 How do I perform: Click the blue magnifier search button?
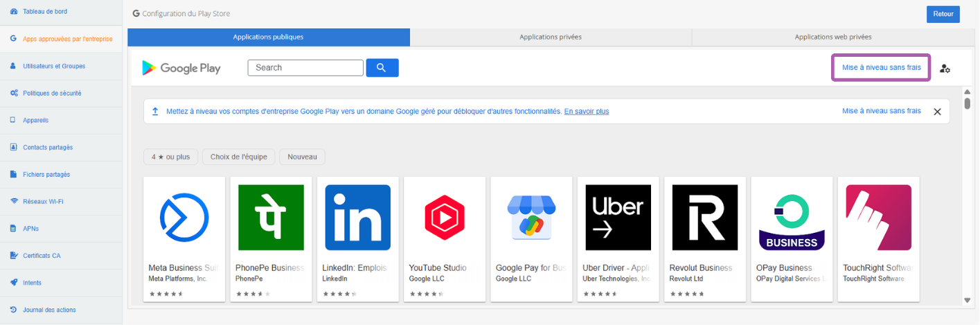point(382,67)
